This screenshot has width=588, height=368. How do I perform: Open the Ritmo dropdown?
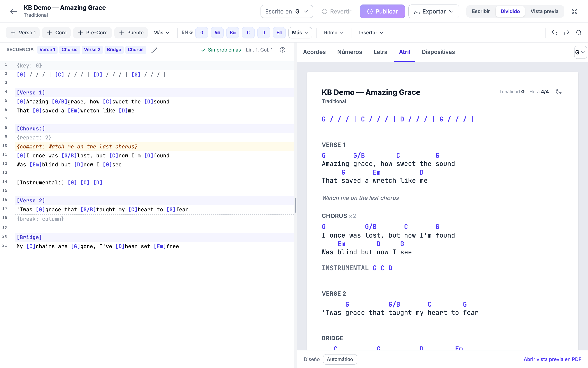[334, 33]
